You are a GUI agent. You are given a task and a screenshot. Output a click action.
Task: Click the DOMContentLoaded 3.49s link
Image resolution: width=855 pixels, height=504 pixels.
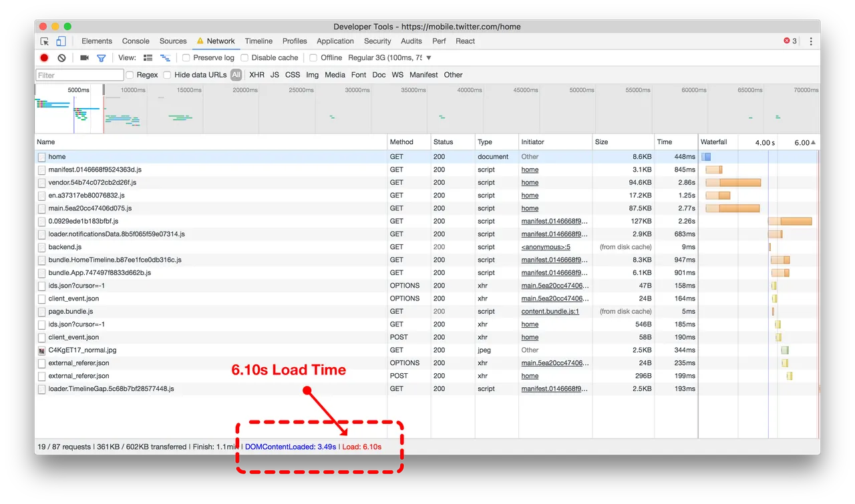pyautogui.click(x=290, y=447)
